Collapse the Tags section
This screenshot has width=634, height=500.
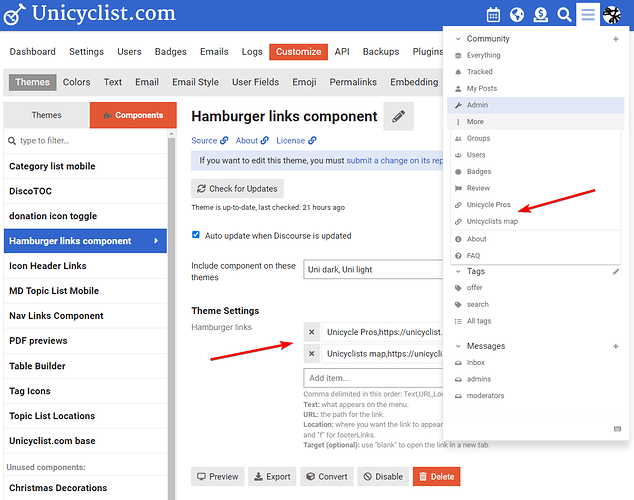[458, 271]
